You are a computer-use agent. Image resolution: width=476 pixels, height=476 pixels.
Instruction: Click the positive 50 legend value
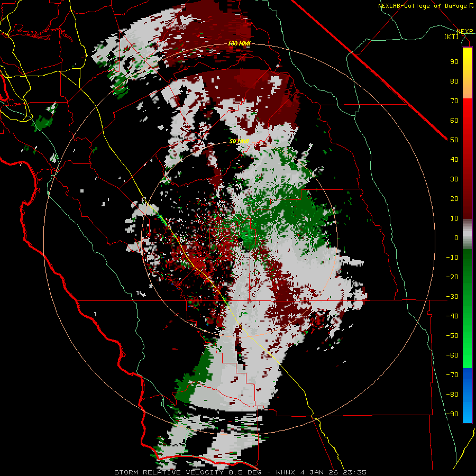[454, 140]
